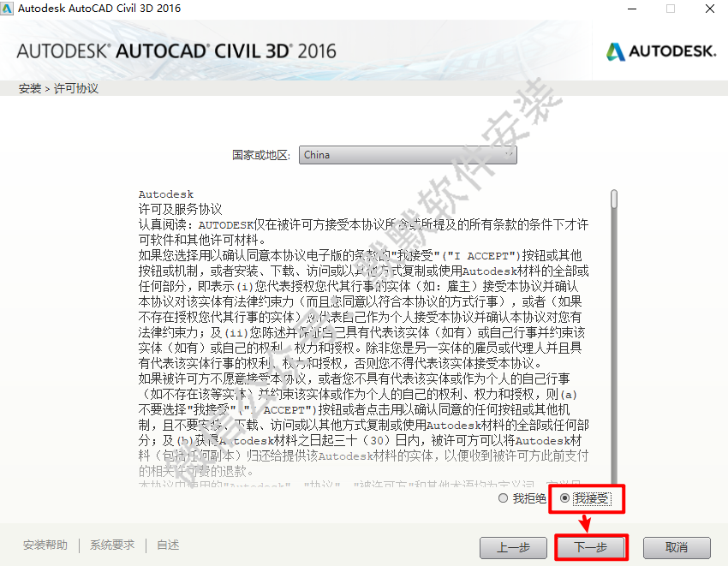Open the 安装帮助 link

[45, 545]
